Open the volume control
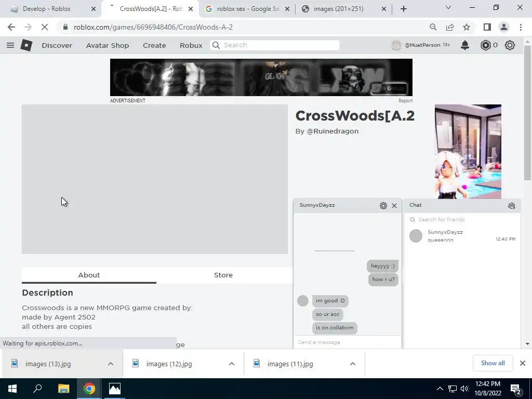 (464, 389)
